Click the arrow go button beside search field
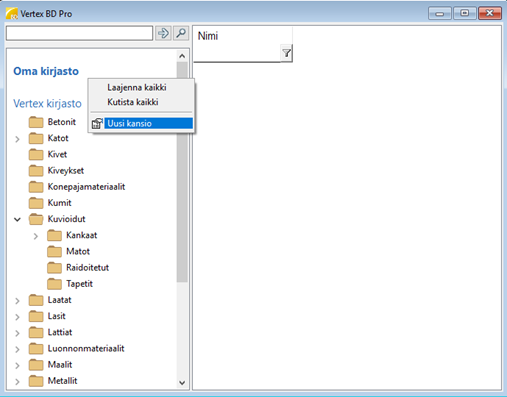Image resolution: width=507 pixels, height=397 pixels. click(x=163, y=33)
